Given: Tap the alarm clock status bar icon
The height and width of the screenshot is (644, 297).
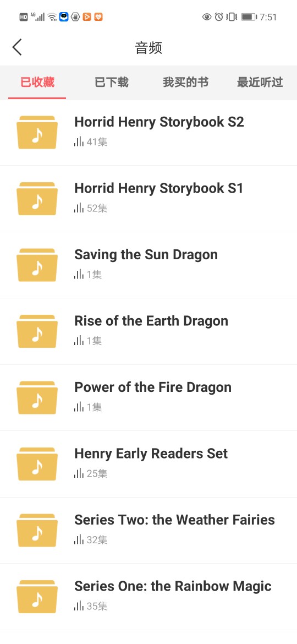Looking at the screenshot, I should point(219,17).
